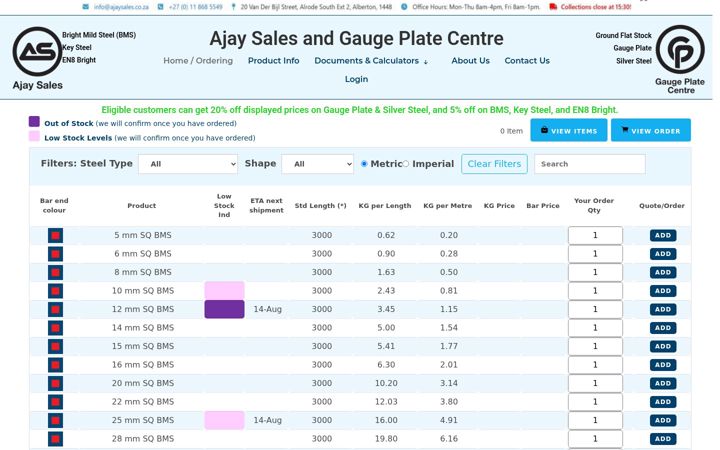Click bar end colour icon for 16 mm SQ BMS
The height and width of the screenshot is (450, 720).
pos(56,365)
